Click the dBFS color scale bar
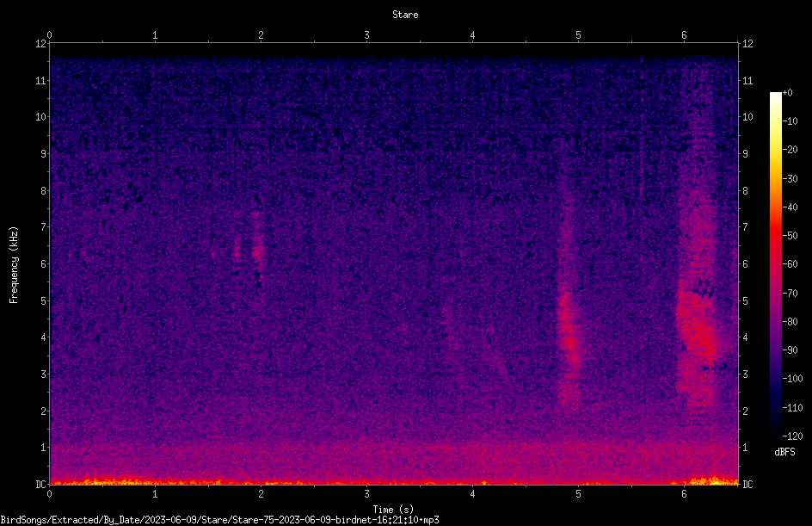Viewport: 812px width, 526px height. 775,264
